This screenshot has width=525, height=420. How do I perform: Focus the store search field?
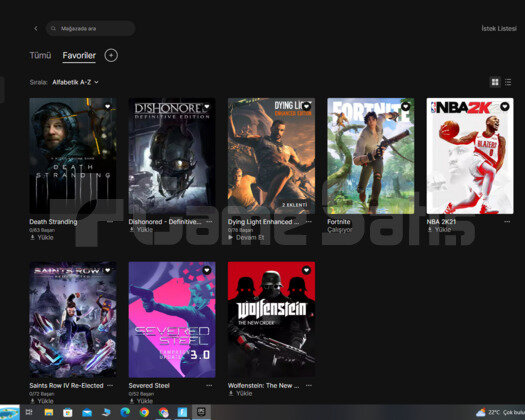(x=90, y=28)
